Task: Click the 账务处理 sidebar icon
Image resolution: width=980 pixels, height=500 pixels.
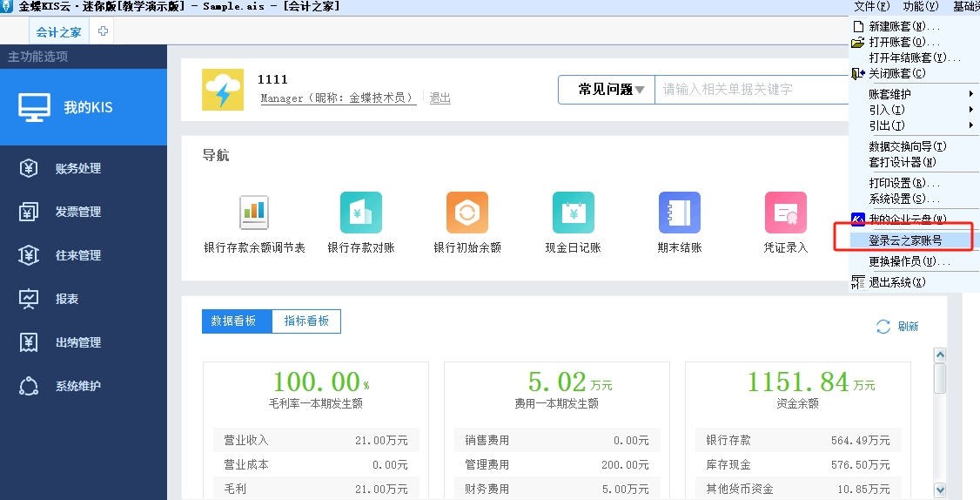Action: (29, 168)
